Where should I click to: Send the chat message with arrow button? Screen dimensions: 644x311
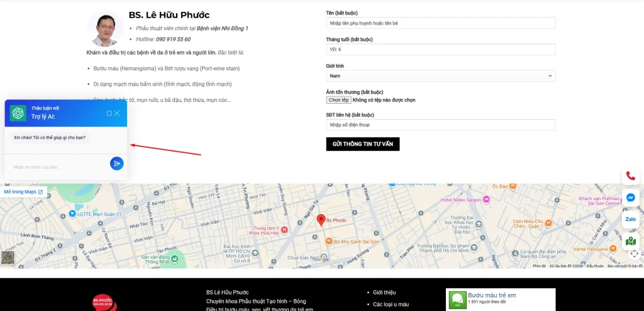[116, 163]
